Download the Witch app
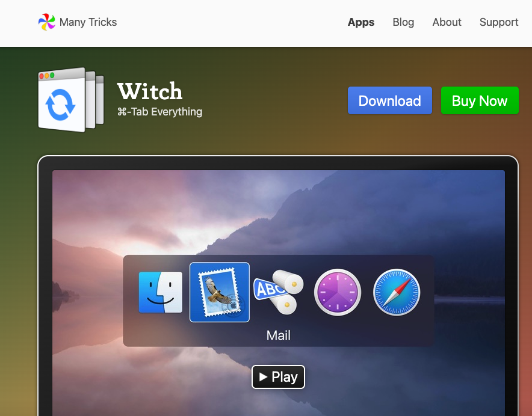This screenshot has height=416, width=532. point(390,100)
